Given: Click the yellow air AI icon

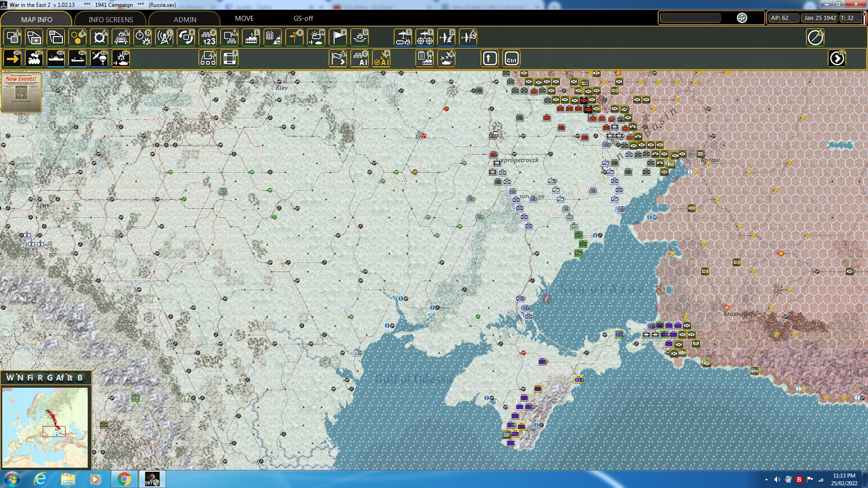Looking at the screenshot, I should pos(382,59).
